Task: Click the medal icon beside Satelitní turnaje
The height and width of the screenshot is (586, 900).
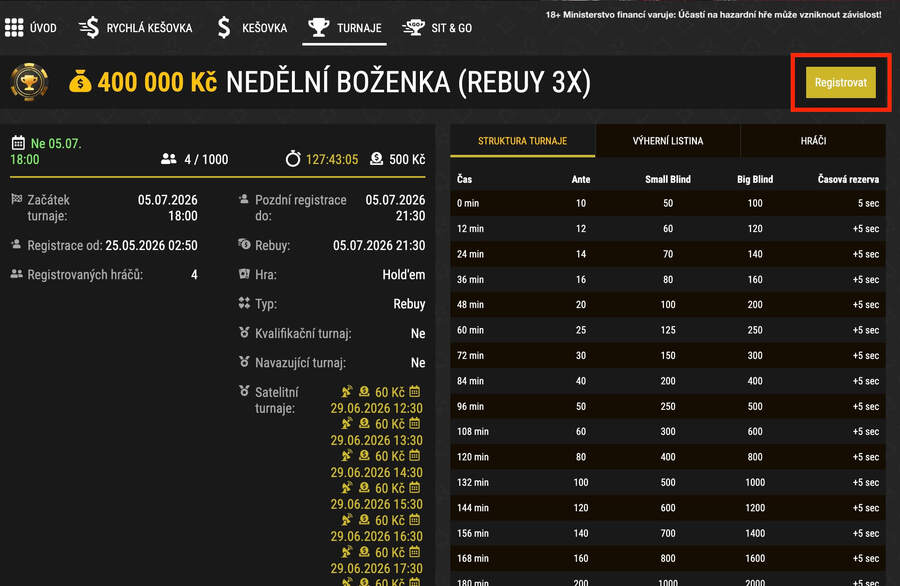Action: click(x=244, y=391)
